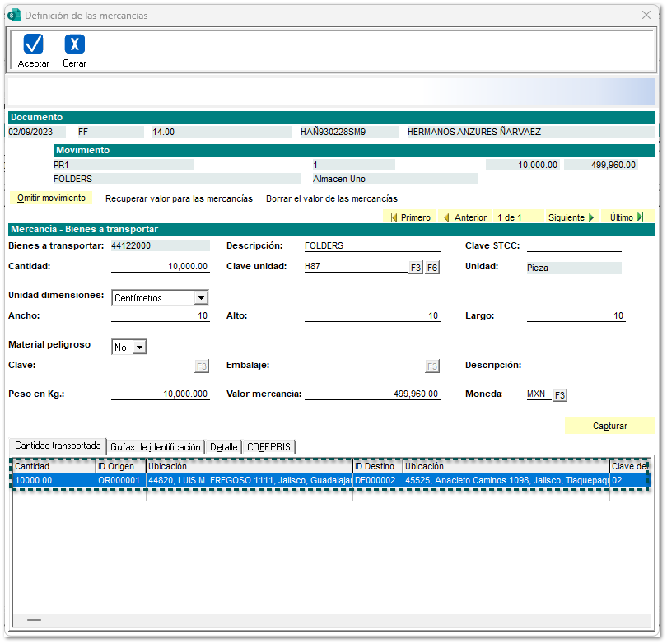This screenshot has height=644, width=667.
Task: Open the Detalle tab
Action: (223, 447)
